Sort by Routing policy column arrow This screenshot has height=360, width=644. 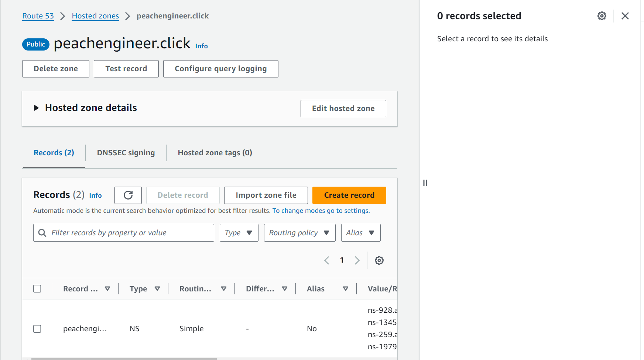point(224,289)
